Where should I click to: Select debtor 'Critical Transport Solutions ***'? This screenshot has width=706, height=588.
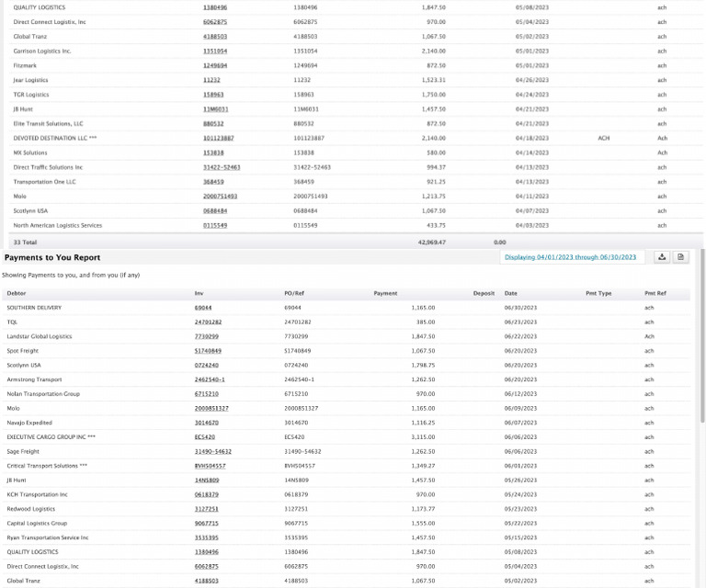[x=47, y=466]
